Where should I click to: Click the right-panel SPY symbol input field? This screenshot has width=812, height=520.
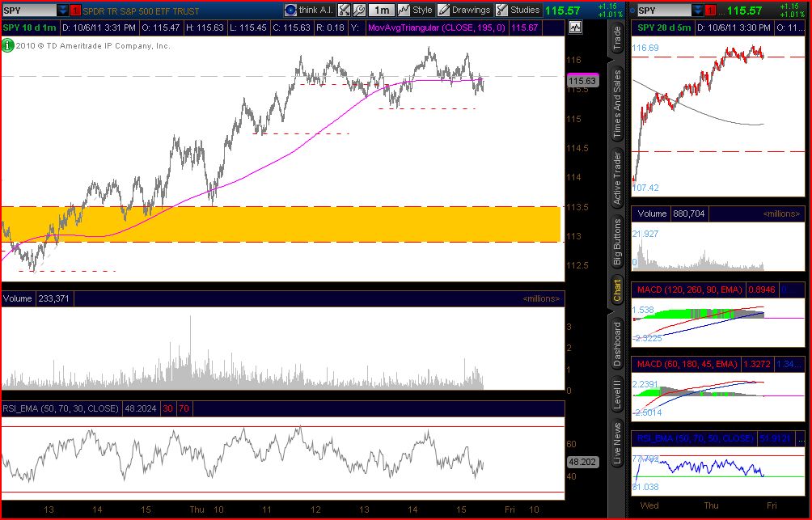click(x=665, y=11)
